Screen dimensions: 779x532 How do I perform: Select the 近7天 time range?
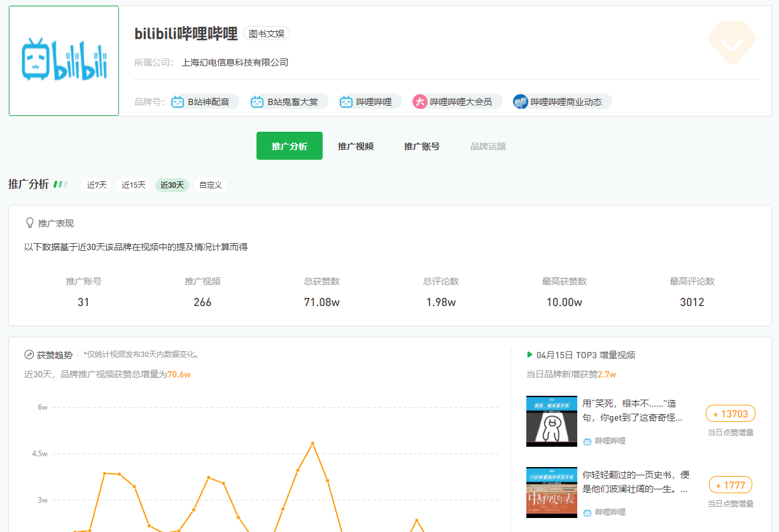[97, 185]
